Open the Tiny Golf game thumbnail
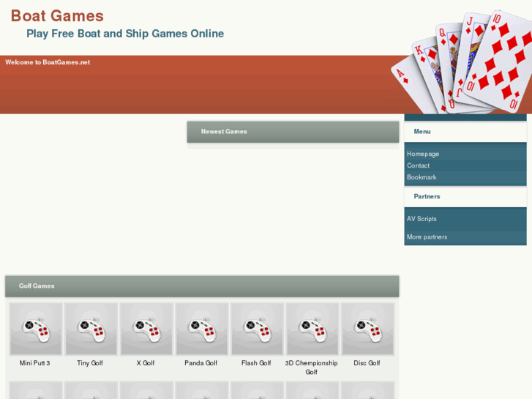The height and width of the screenshot is (399, 532). coord(91,329)
